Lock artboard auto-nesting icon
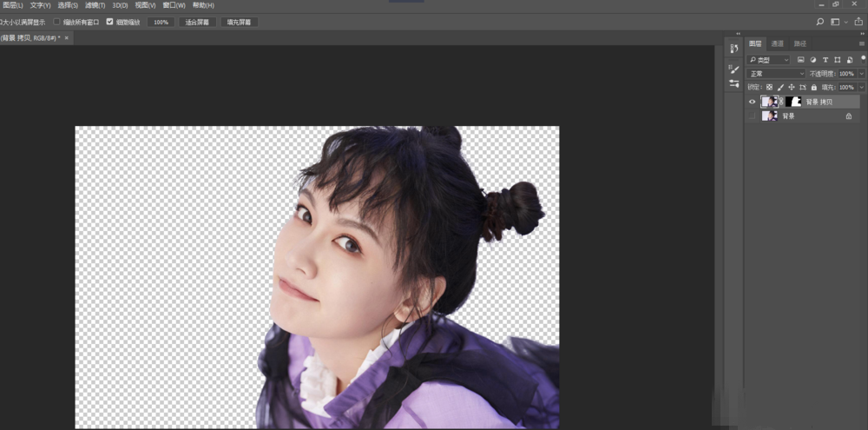Image resolution: width=868 pixels, height=430 pixels. 803,88
